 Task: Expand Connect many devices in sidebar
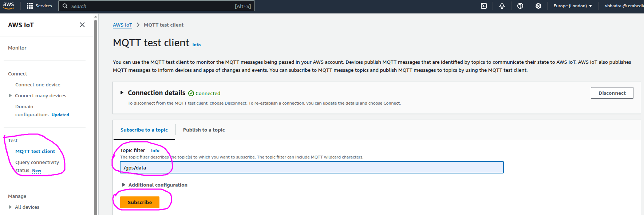10,95
